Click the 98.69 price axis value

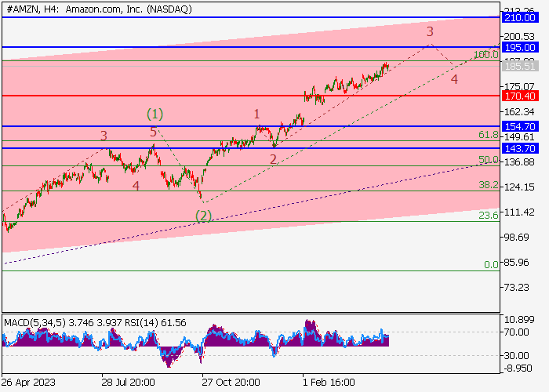click(x=516, y=237)
